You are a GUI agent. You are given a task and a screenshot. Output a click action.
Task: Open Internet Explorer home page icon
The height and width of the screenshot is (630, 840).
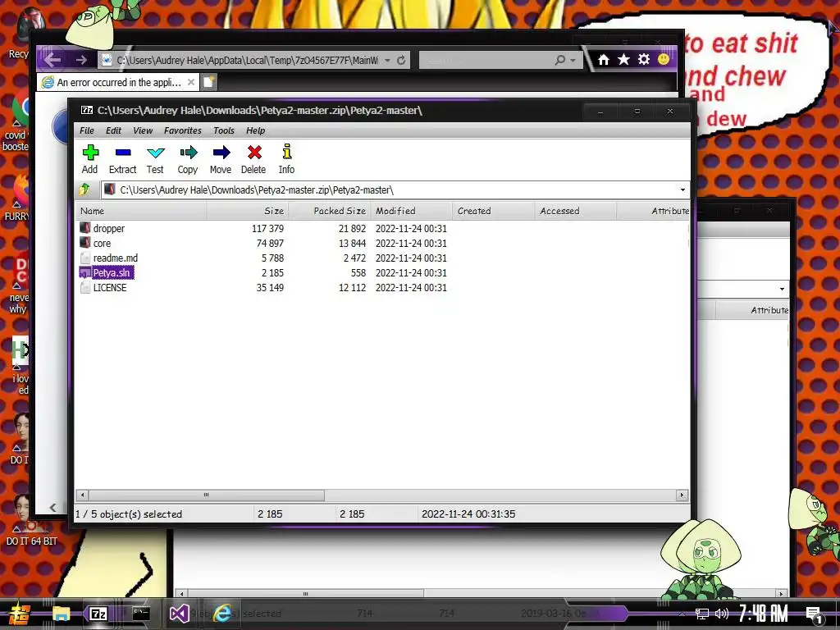coord(604,59)
